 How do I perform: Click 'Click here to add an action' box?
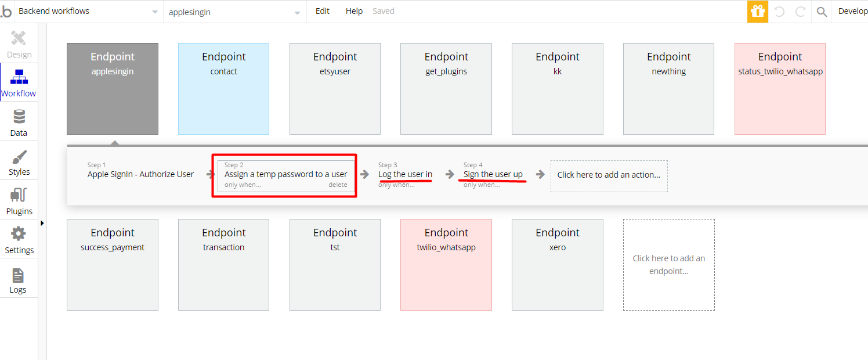(x=609, y=176)
